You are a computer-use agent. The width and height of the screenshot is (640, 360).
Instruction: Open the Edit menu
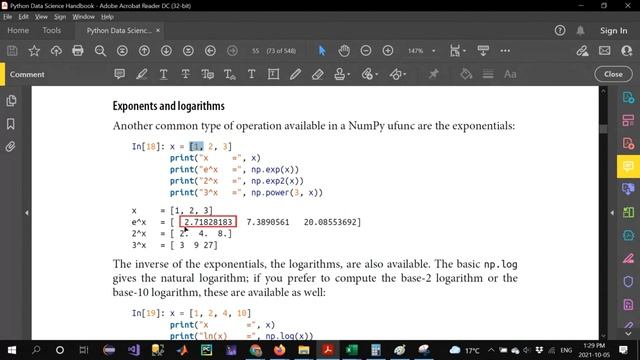[23, 17]
